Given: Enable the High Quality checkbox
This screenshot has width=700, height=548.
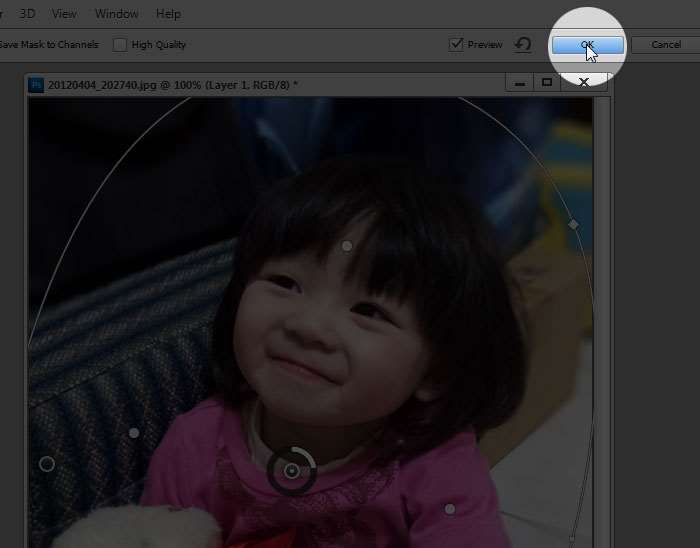Looking at the screenshot, I should [120, 45].
